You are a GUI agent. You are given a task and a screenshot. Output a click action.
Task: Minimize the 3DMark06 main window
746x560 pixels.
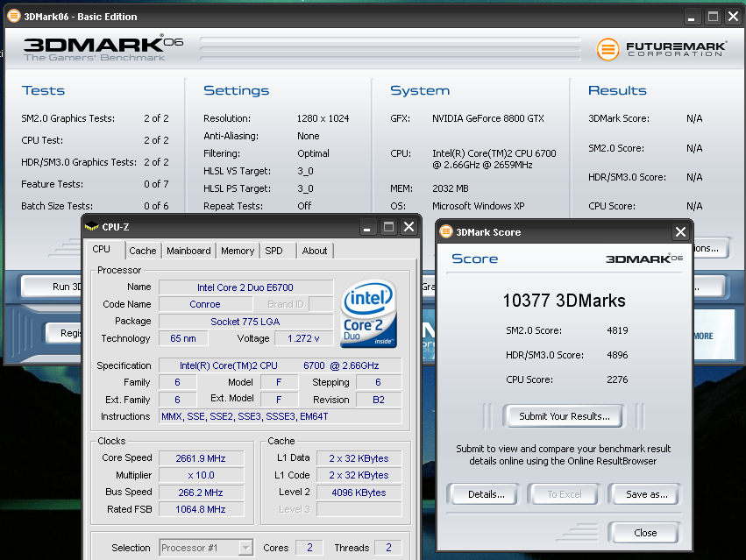point(692,18)
